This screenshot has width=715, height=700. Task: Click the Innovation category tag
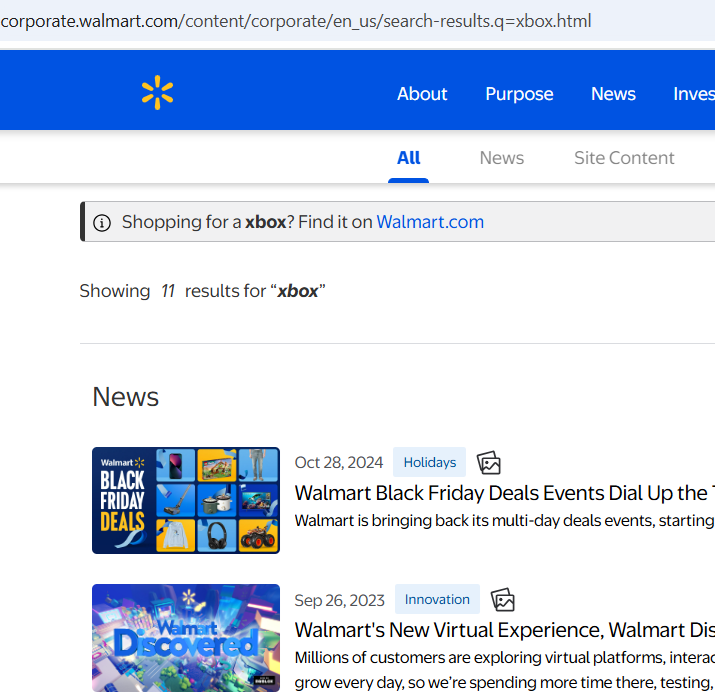point(437,599)
